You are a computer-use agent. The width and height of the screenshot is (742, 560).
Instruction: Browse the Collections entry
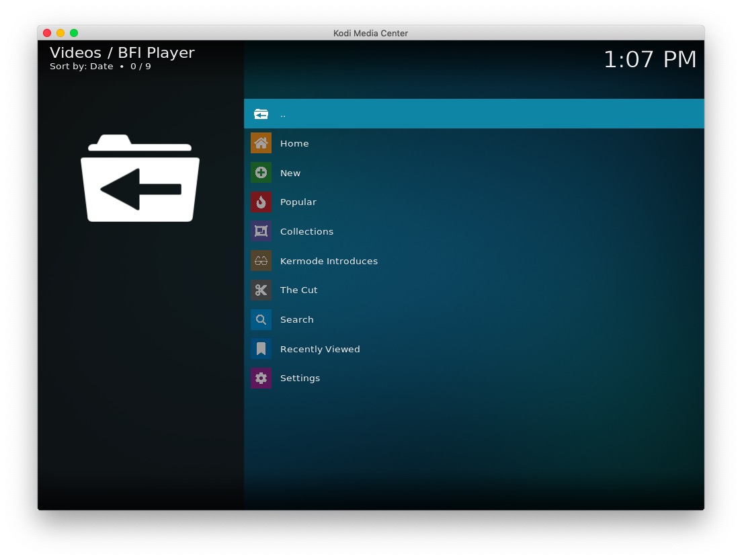click(306, 231)
